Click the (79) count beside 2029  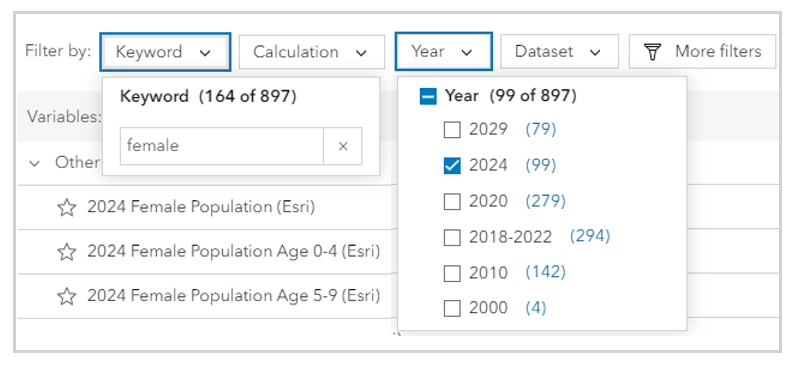pyautogui.click(x=541, y=130)
